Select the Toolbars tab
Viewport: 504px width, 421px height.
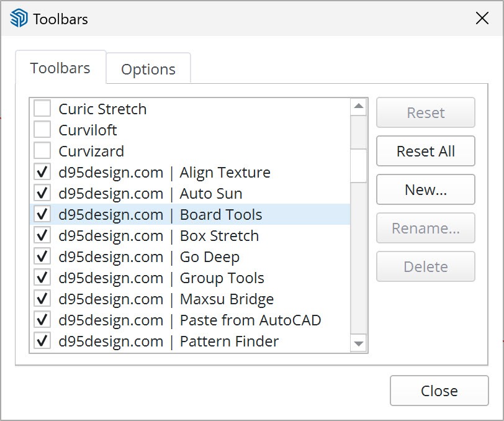point(60,68)
